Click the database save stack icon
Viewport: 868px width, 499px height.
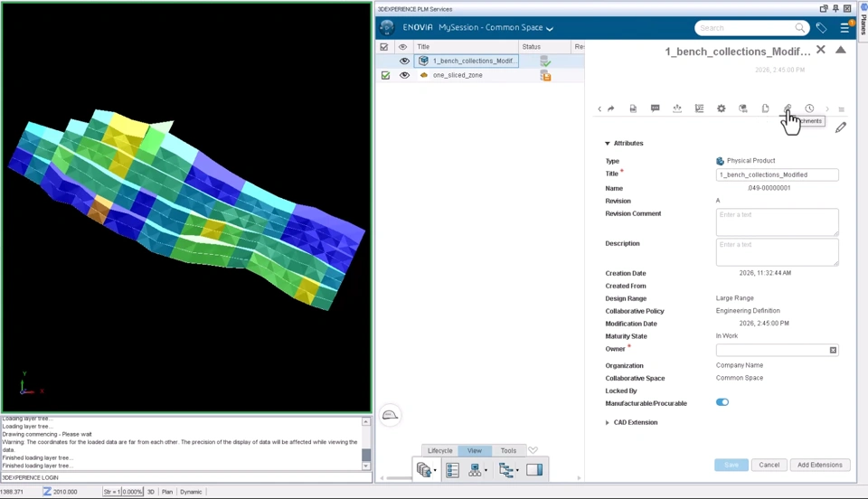coord(423,470)
